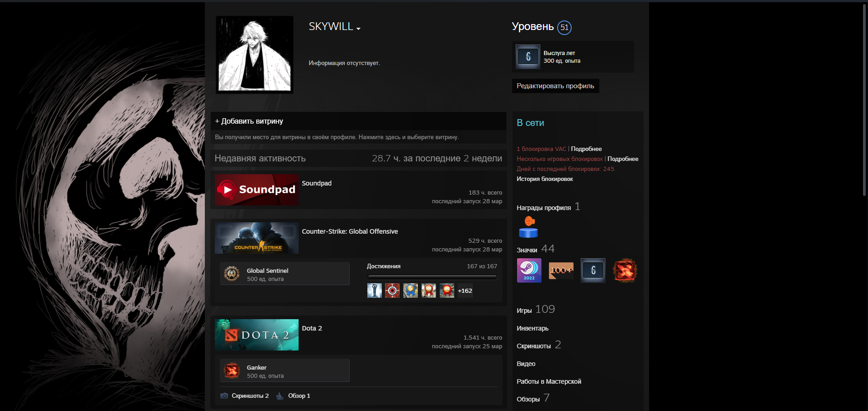Open the SKYWILL profile avatar image

coord(254,55)
